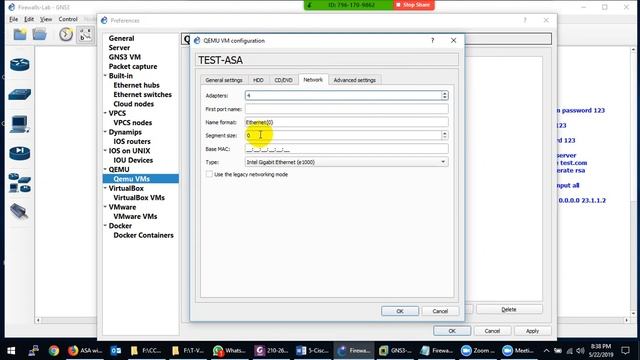Click Apply in Preferences window

coord(532,331)
